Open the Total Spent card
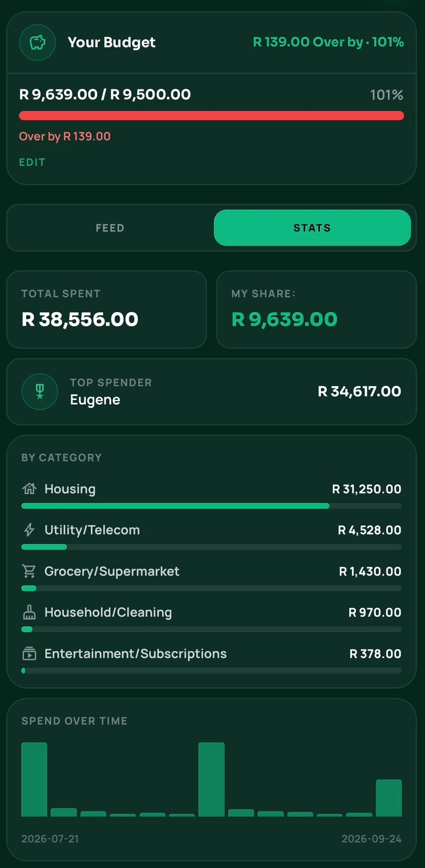 [106, 309]
